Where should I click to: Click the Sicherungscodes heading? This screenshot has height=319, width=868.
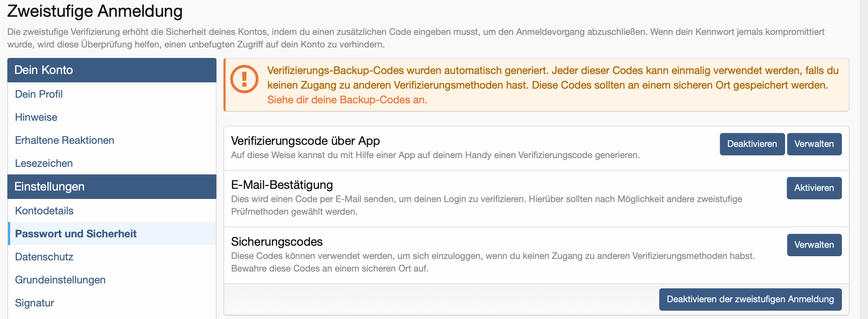point(277,242)
